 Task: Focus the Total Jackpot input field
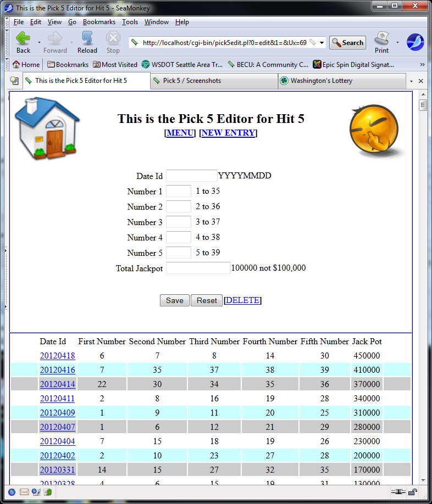[198, 268]
